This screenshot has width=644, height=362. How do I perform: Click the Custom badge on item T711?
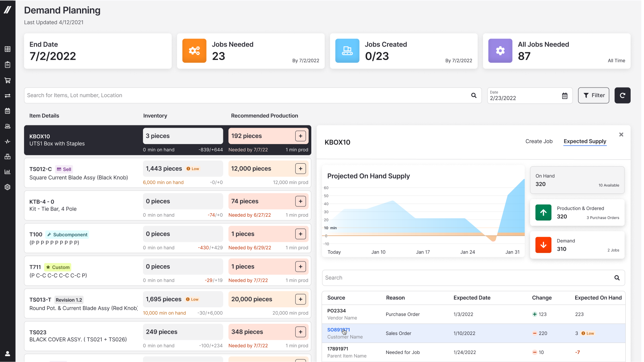click(x=57, y=267)
